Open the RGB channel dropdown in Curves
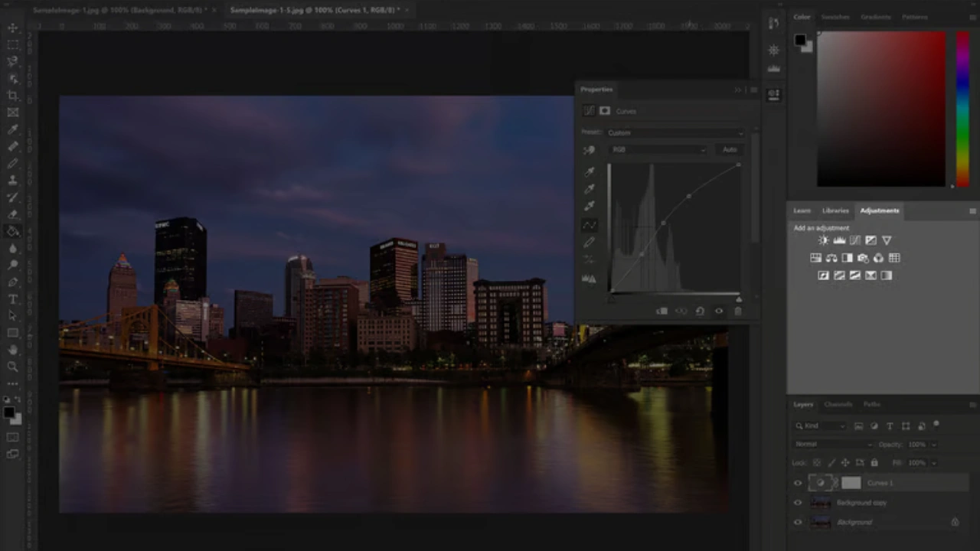The height and width of the screenshot is (551, 980). (x=658, y=149)
